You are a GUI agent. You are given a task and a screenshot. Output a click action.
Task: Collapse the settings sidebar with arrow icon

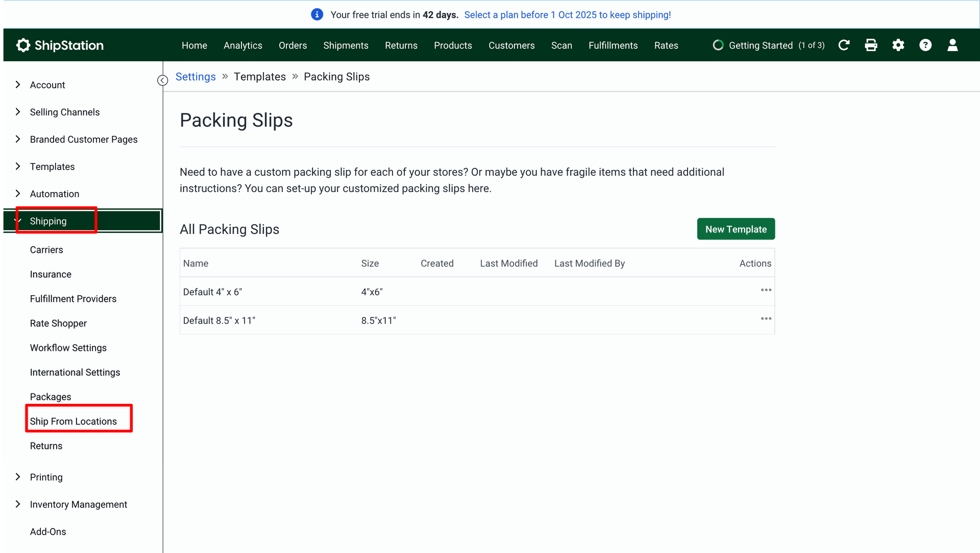coord(163,81)
